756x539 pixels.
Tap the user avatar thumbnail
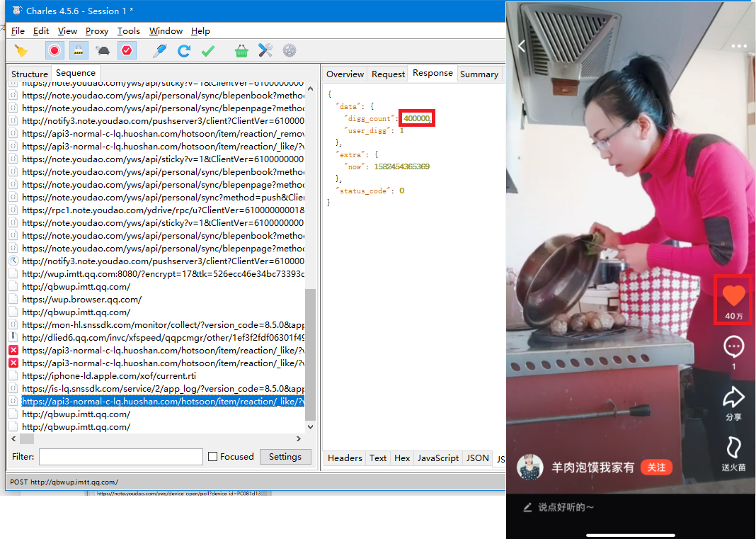(530, 467)
